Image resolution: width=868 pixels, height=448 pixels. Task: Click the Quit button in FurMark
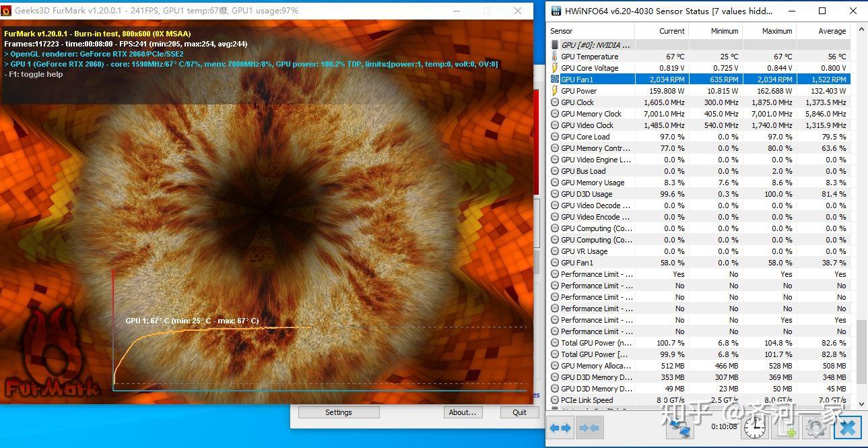[x=519, y=412]
